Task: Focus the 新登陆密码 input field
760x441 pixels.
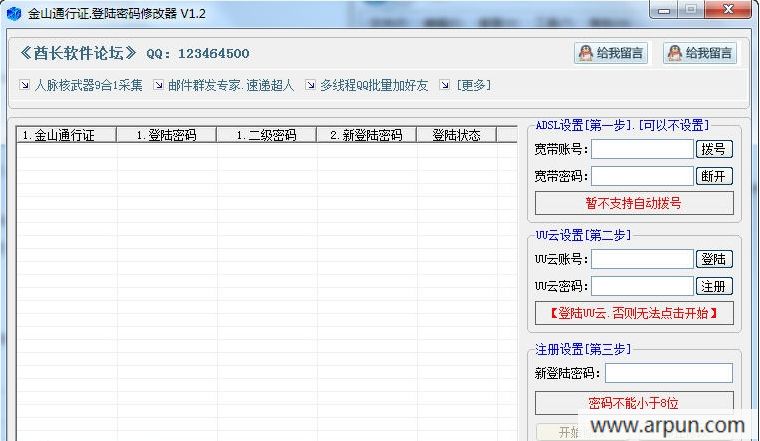Action: pyautogui.click(x=668, y=373)
